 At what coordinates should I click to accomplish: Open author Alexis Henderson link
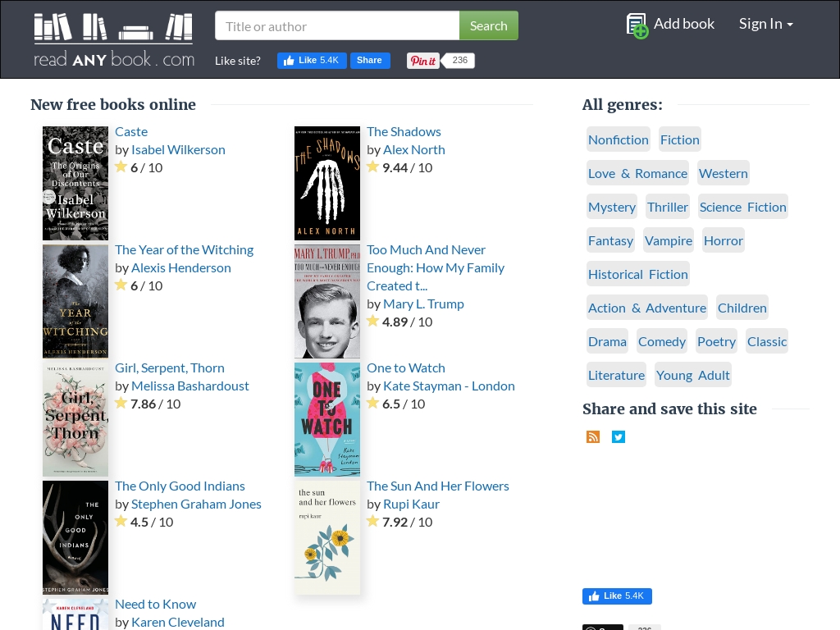click(181, 268)
